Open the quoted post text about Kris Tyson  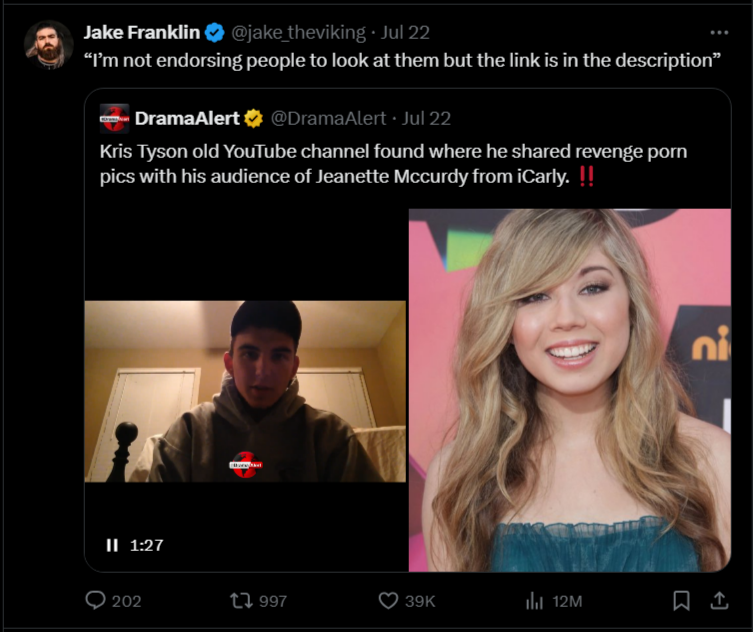click(x=394, y=164)
